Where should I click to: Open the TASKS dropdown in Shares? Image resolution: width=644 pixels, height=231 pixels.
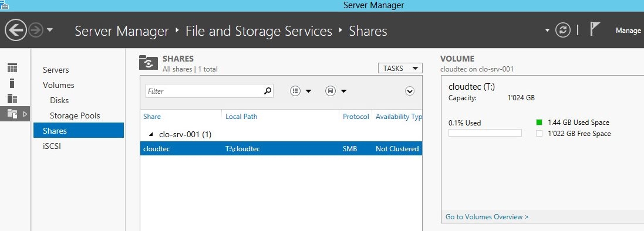pos(400,69)
